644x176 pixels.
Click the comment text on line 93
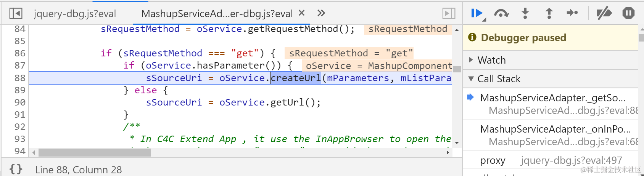coord(290,139)
